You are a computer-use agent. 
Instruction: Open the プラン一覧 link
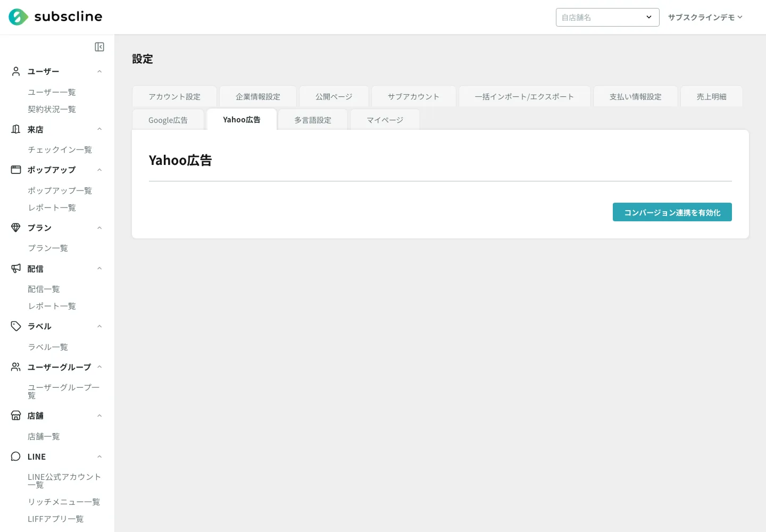tap(48, 248)
